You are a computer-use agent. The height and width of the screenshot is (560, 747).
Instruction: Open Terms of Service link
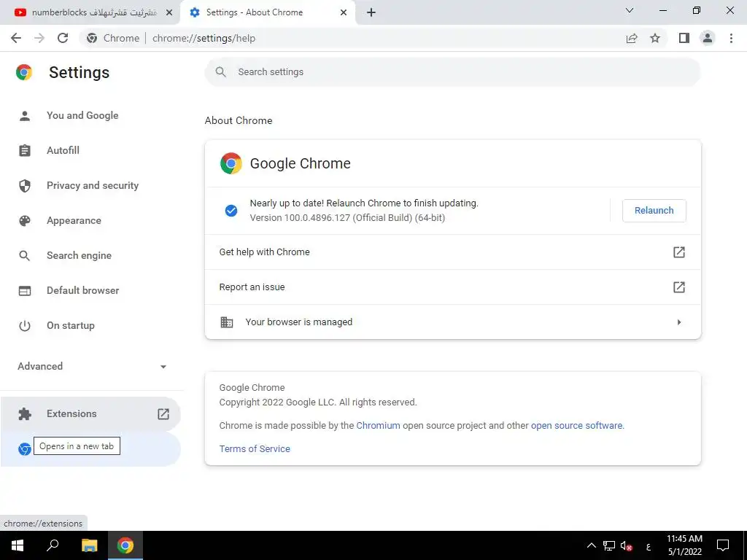pos(255,448)
